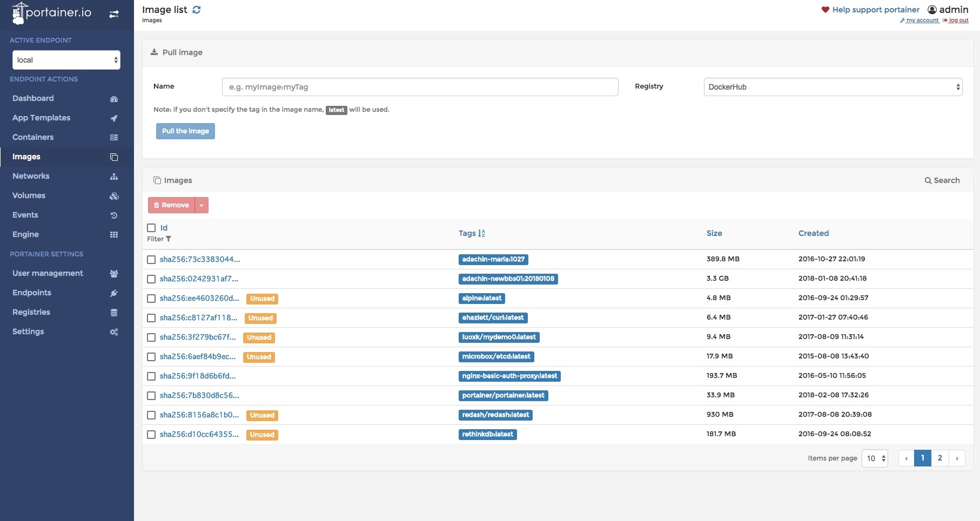
Task: Click the Volumes cubes icon in sidebar
Action: [x=114, y=196]
